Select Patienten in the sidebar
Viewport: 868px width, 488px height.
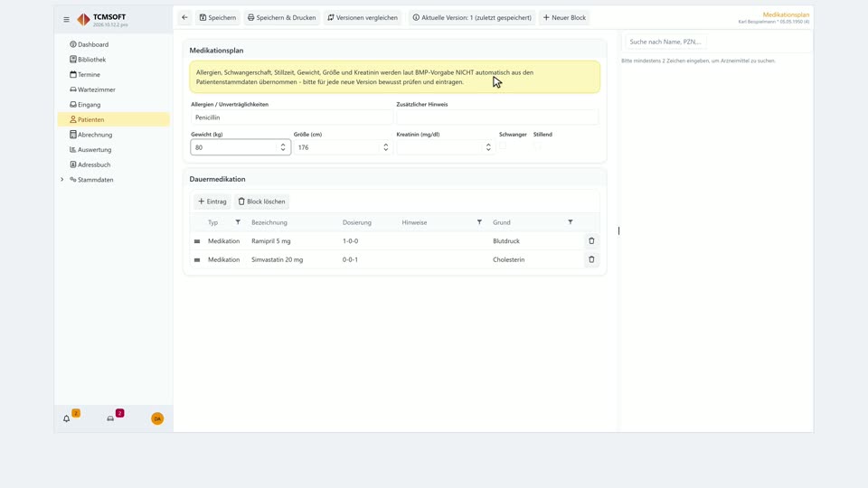pos(114,119)
